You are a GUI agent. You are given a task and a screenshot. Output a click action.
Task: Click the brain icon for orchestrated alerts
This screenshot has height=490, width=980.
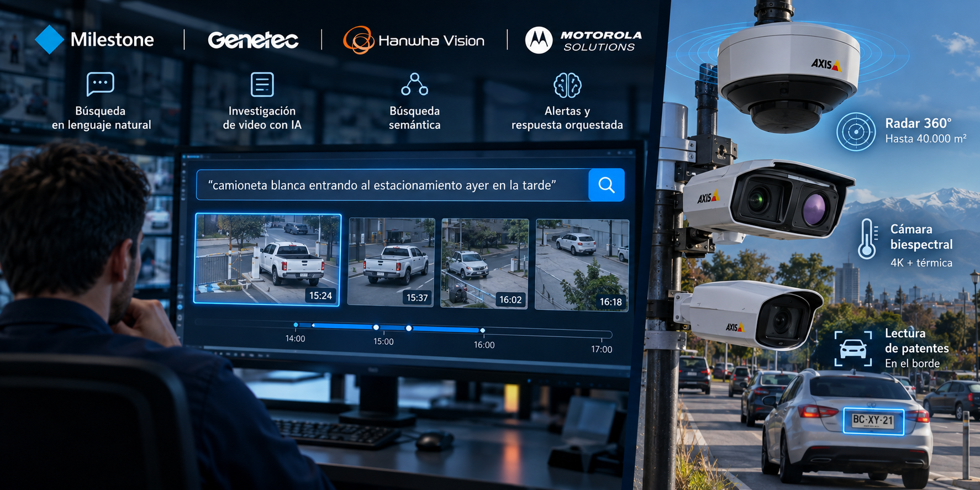point(567,85)
